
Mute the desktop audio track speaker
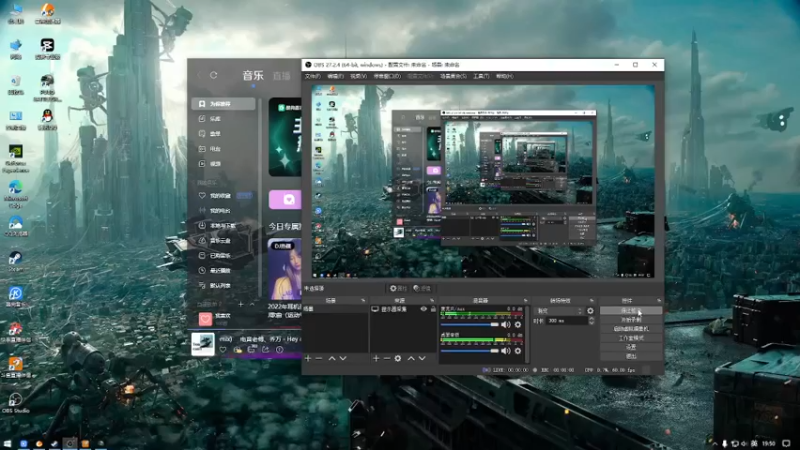pyautogui.click(x=506, y=351)
